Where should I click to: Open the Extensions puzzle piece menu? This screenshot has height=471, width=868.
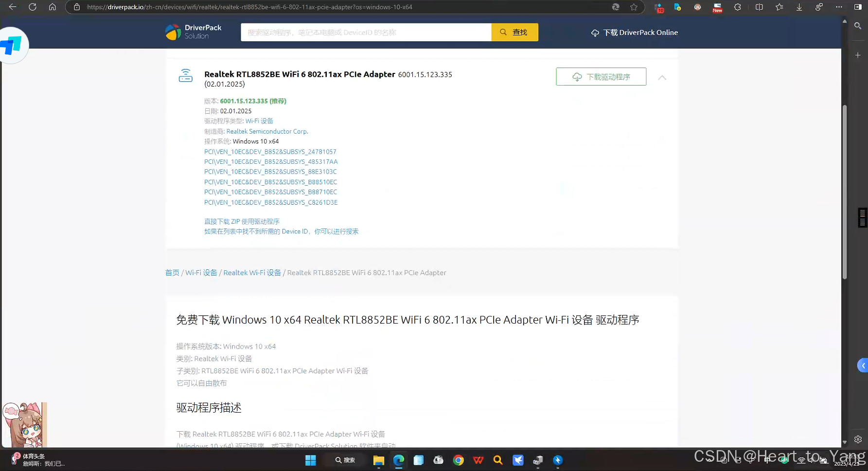[738, 7]
